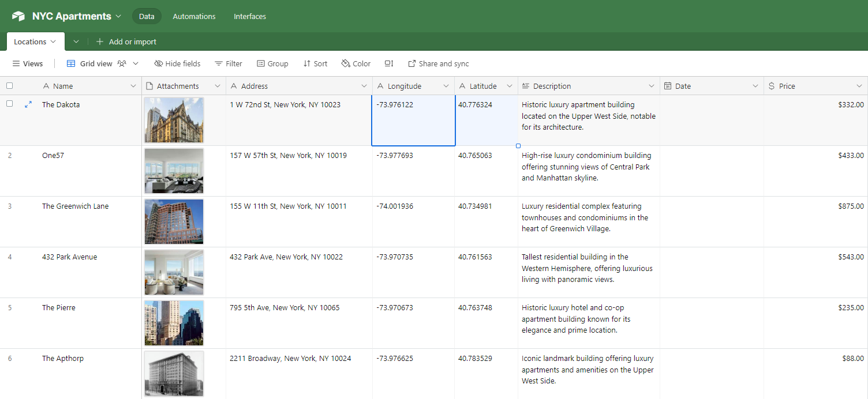Select address cell 1 W 72nd St
The image size is (868, 399).
(299, 120)
